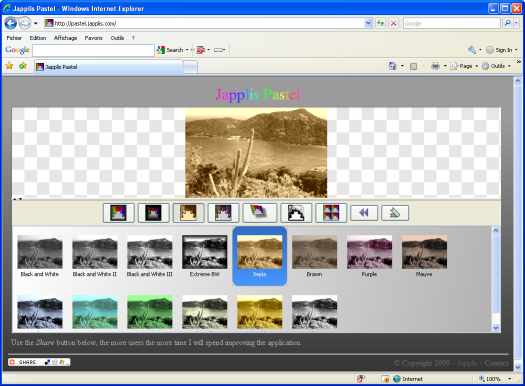
Task: Click the printer icon
Action: pos(435,66)
